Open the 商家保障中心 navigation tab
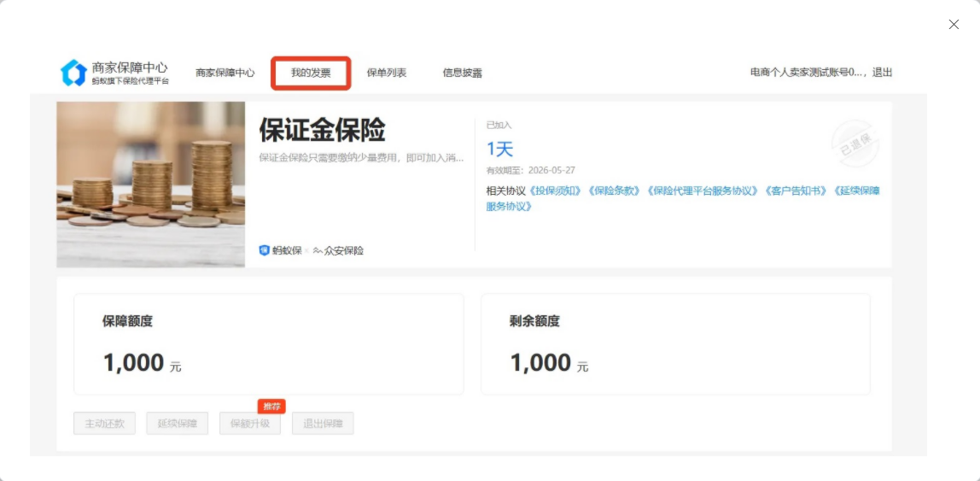 (225, 73)
